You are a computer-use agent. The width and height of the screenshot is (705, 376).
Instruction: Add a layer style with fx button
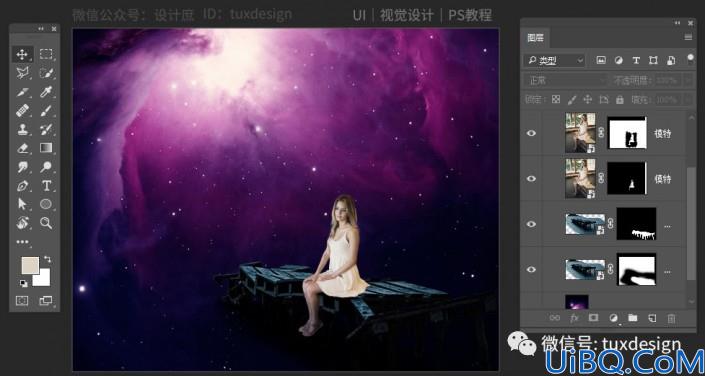tap(574, 318)
